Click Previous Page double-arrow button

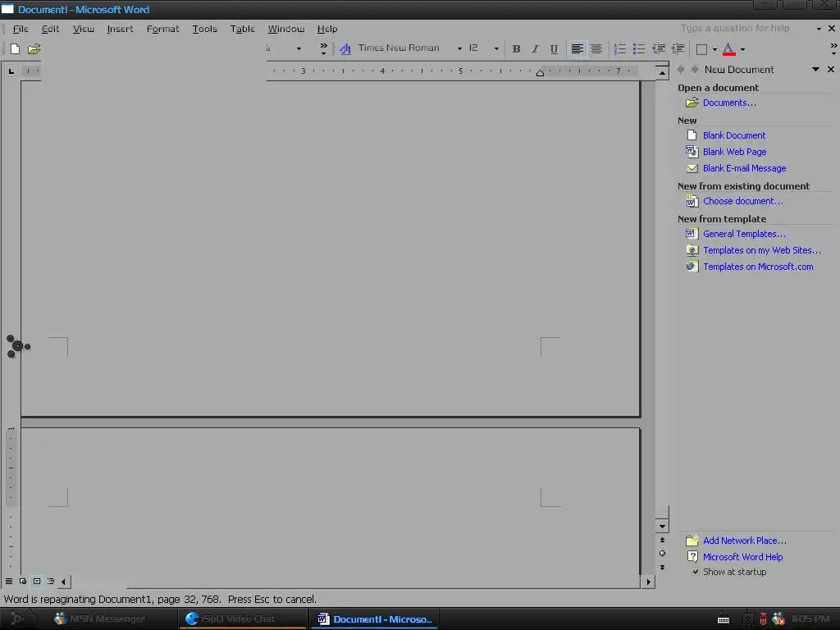[x=662, y=540]
